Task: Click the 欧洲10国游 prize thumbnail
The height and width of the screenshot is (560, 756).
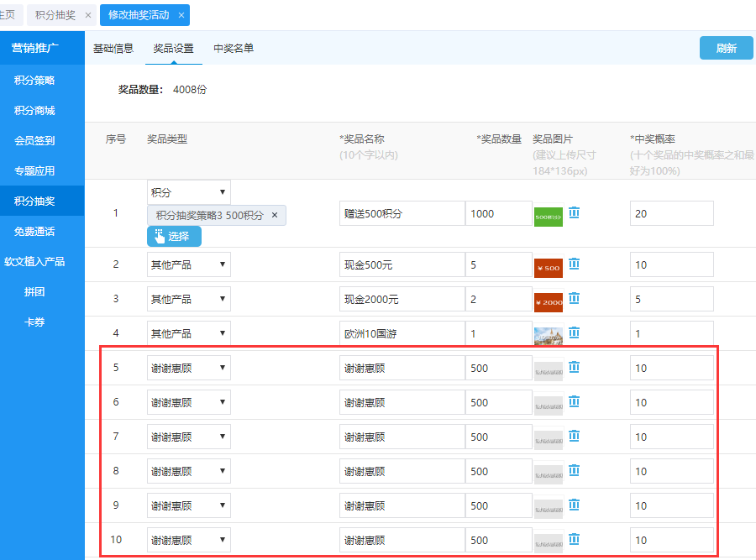Action: pos(549,335)
